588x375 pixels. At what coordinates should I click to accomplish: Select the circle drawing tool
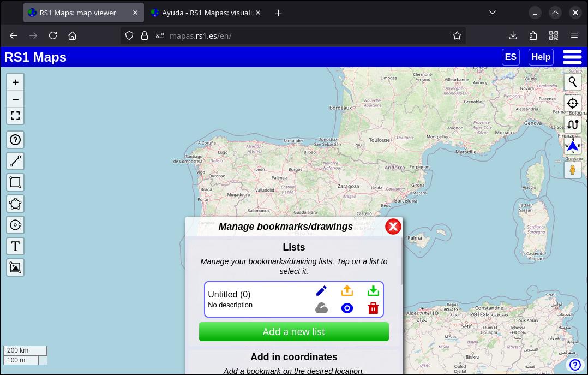[x=15, y=225]
